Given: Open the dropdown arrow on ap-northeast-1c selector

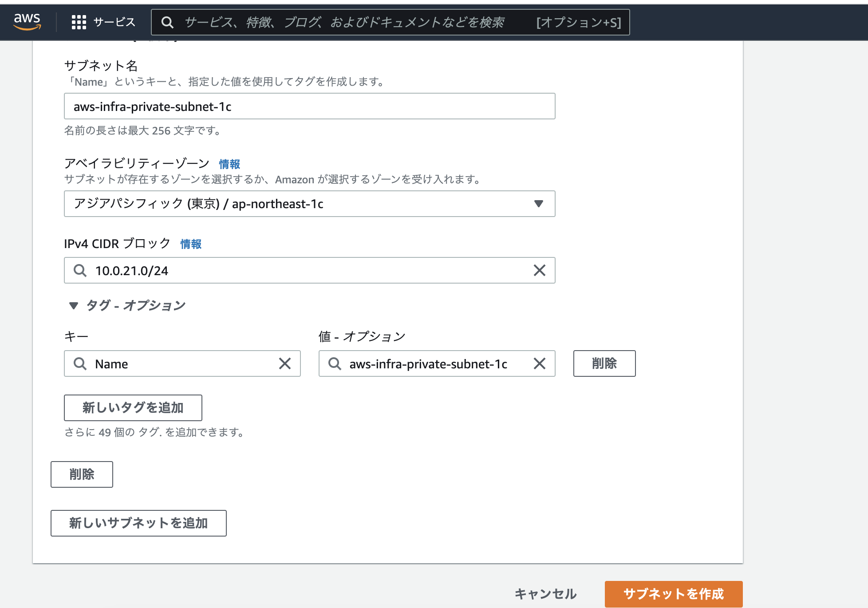Looking at the screenshot, I should pos(538,204).
